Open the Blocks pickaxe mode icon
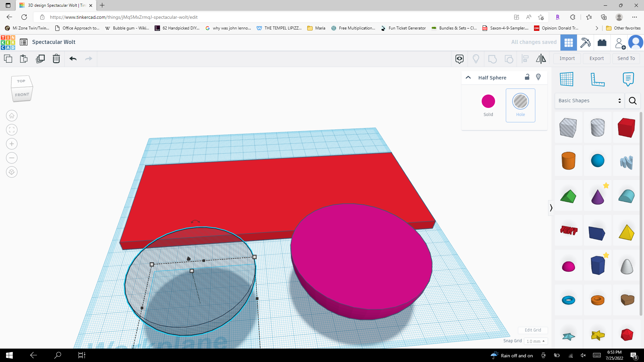The image size is (644, 362). 585,43
